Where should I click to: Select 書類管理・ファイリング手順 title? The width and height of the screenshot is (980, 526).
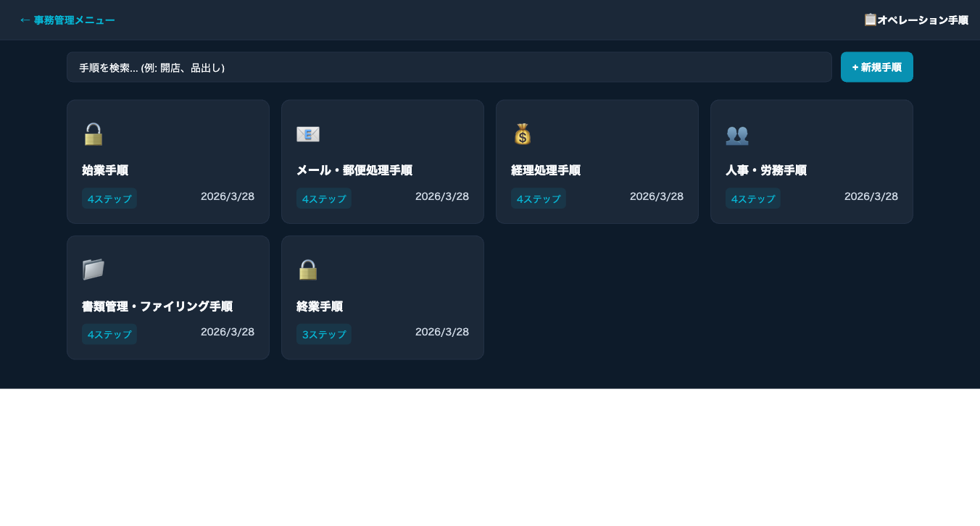[x=157, y=306]
